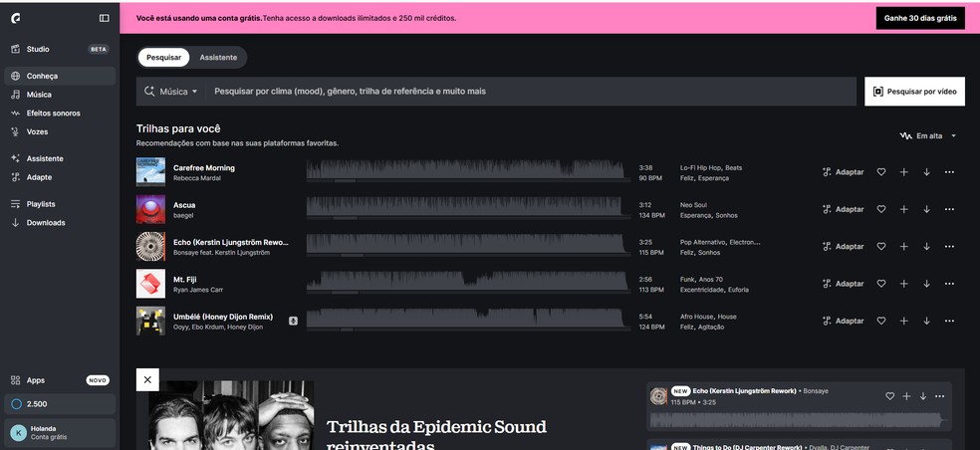Click Adaptar for Mt. Fiji
Viewport: 980px width, 450px height.
tap(844, 284)
